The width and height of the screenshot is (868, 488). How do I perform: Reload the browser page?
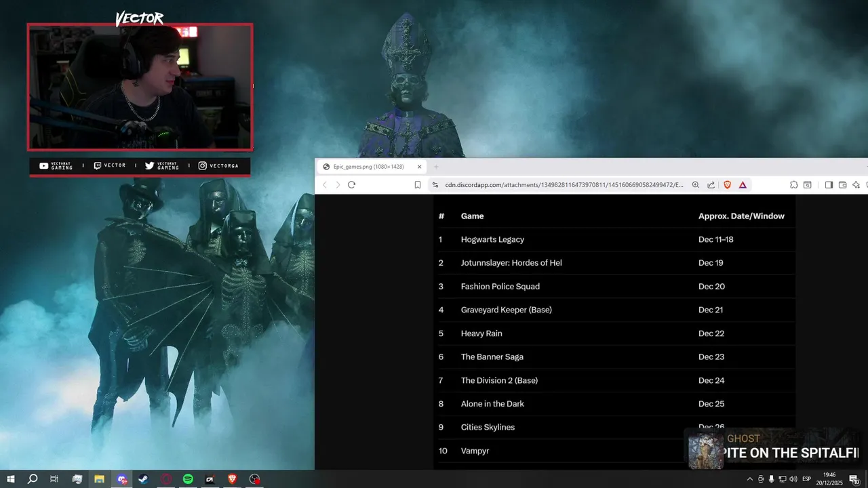click(351, 184)
